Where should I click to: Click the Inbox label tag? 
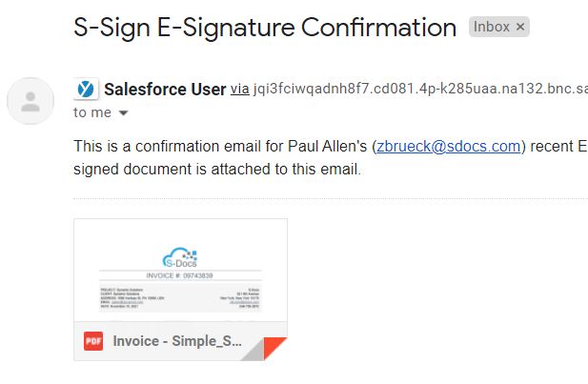click(491, 27)
